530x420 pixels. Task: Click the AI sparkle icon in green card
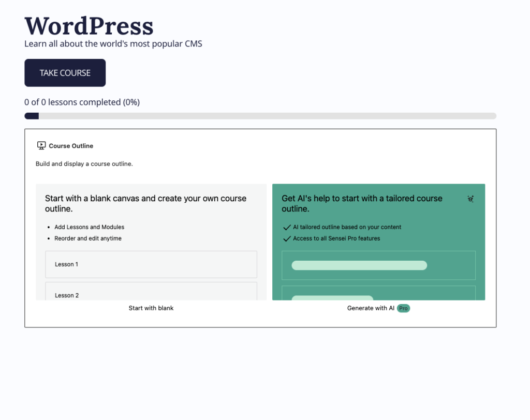point(470,199)
